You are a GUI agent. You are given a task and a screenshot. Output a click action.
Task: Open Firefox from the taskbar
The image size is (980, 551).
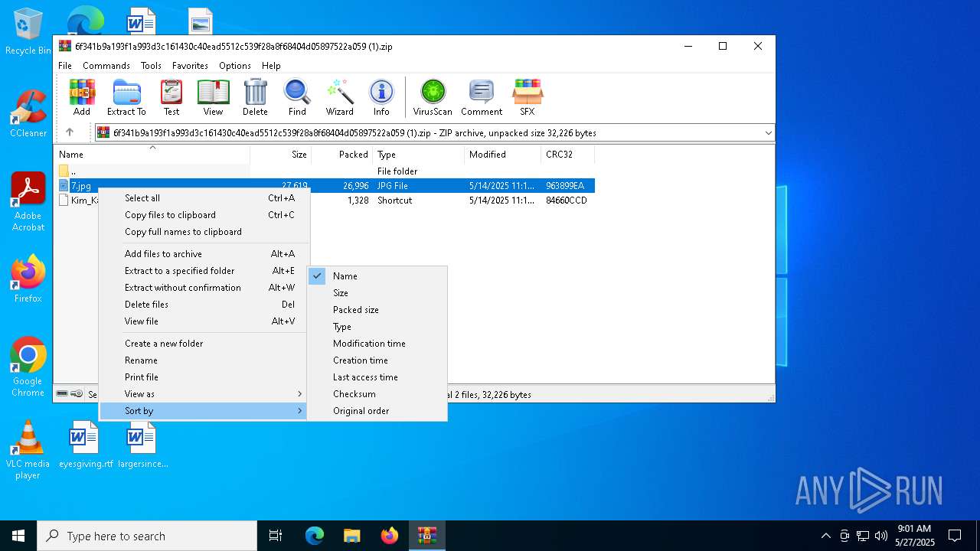pyautogui.click(x=390, y=536)
